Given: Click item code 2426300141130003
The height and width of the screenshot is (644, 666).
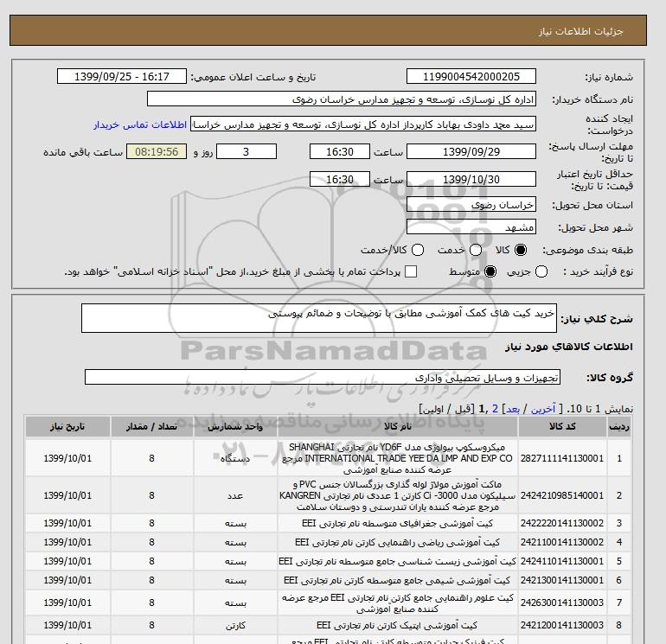Looking at the screenshot, I should (x=562, y=603).
